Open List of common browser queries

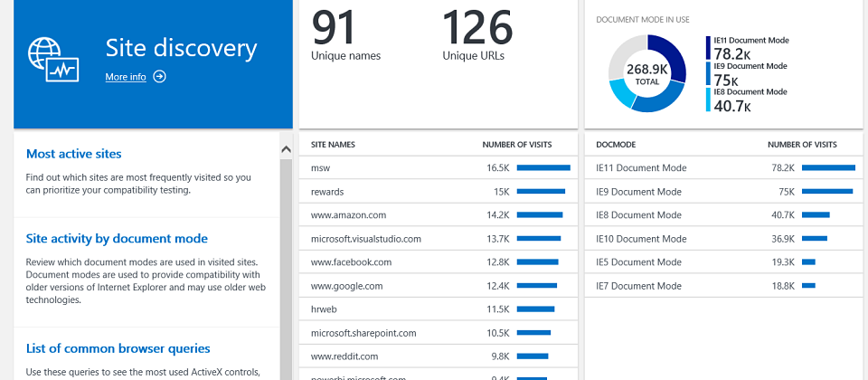pos(118,348)
